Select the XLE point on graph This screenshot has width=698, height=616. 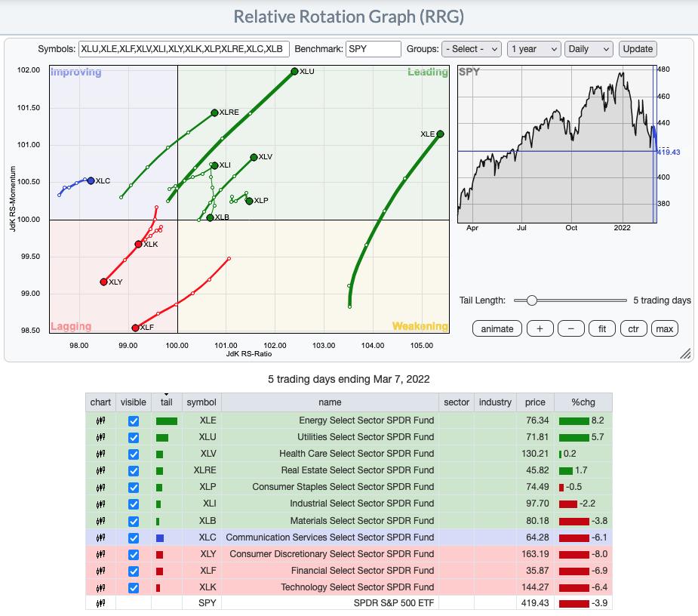440,134
